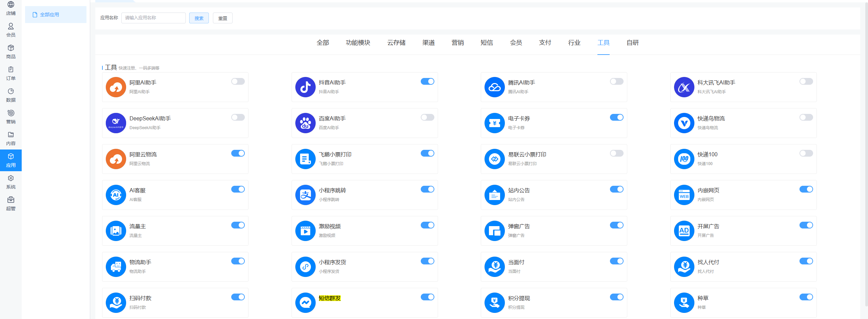This screenshot has height=319, width=868.
Task: Click the 流量主 icon
Action: click(116, 231)
